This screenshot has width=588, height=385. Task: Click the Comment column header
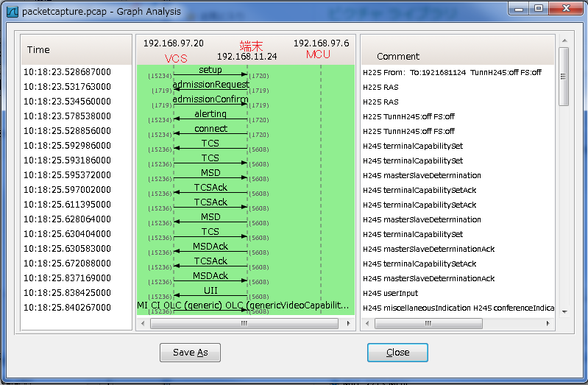point(458,50)
